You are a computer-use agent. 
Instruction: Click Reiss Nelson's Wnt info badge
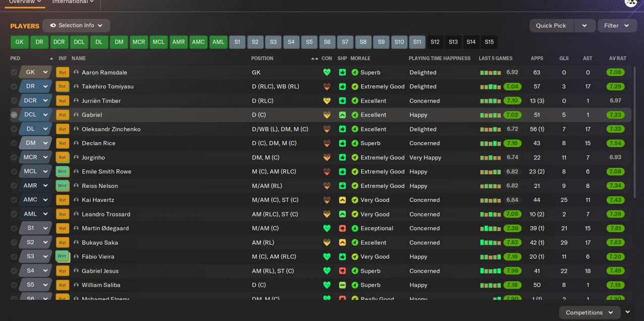click(62, 185)
